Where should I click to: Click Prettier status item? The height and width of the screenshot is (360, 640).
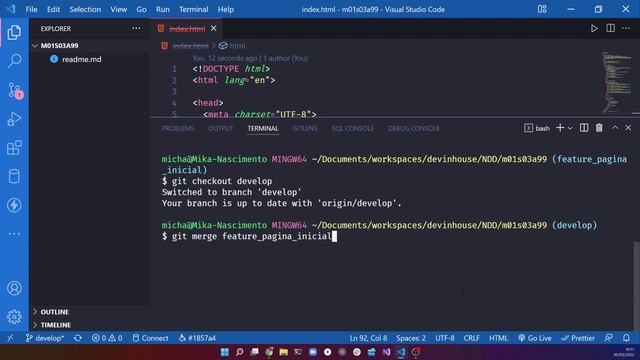pos(578,338)
